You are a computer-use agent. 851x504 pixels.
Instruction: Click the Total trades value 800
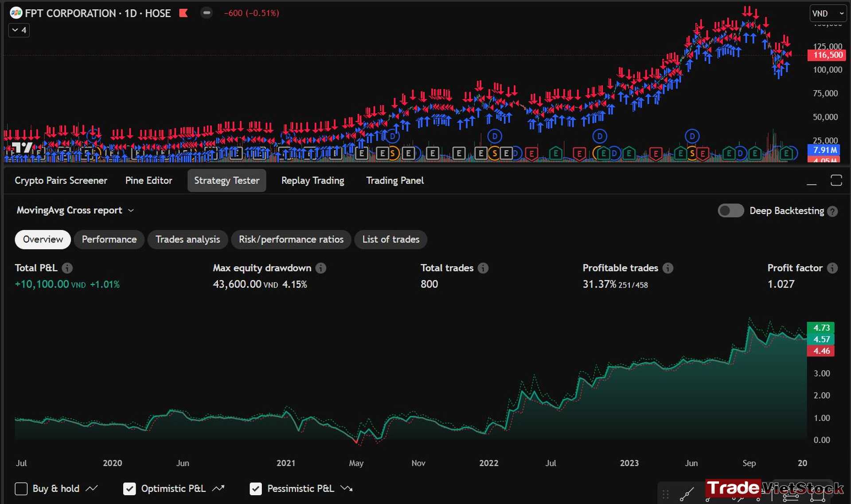click(x=429, y=284)
